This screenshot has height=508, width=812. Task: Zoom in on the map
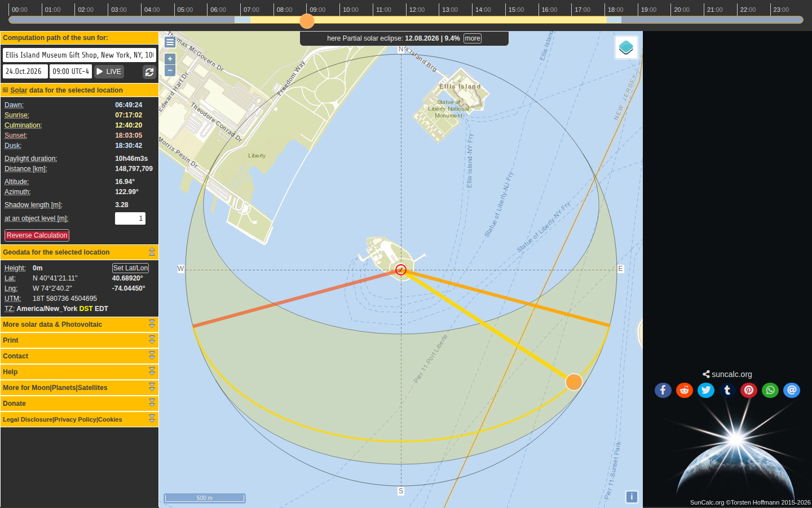[170, 59]
